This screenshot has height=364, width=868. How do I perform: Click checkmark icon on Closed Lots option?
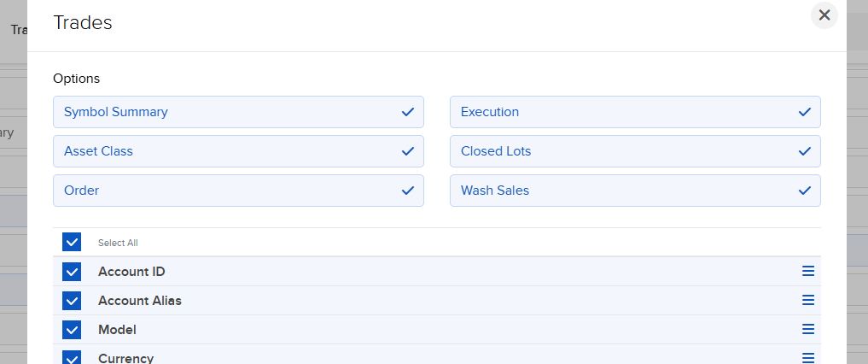click(x=804, y=151)
